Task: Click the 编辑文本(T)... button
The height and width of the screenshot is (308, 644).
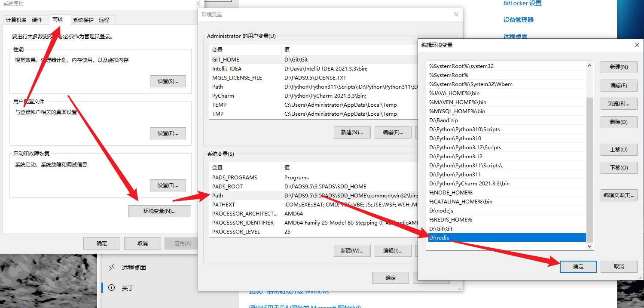Action: pyautogui.click(x=619, y=195)
